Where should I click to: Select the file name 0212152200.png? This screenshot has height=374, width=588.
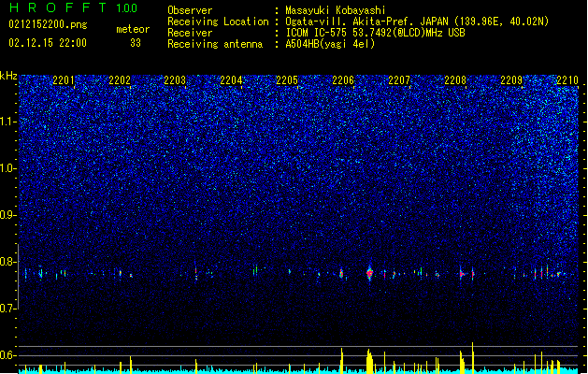48,24
